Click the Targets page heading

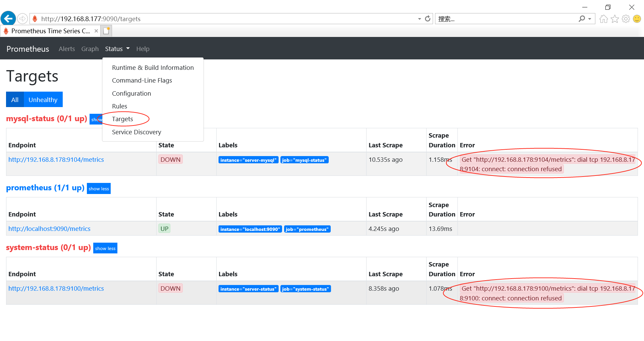coord(32,76)
